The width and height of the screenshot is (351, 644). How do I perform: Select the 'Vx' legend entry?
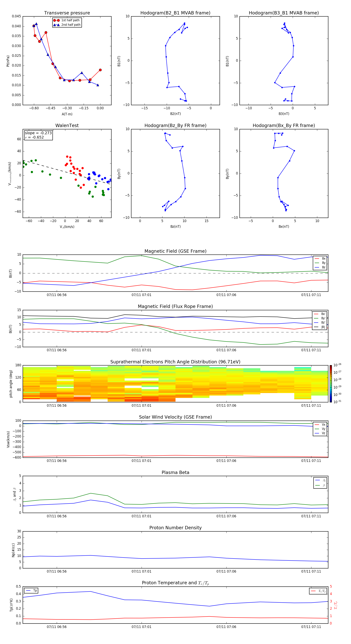[320, 425]
